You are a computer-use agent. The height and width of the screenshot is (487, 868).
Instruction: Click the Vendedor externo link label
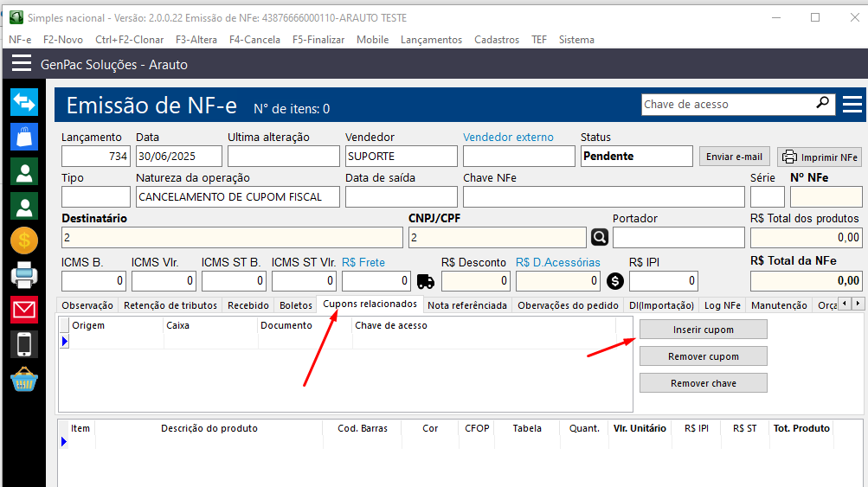[x=507, y=137]
